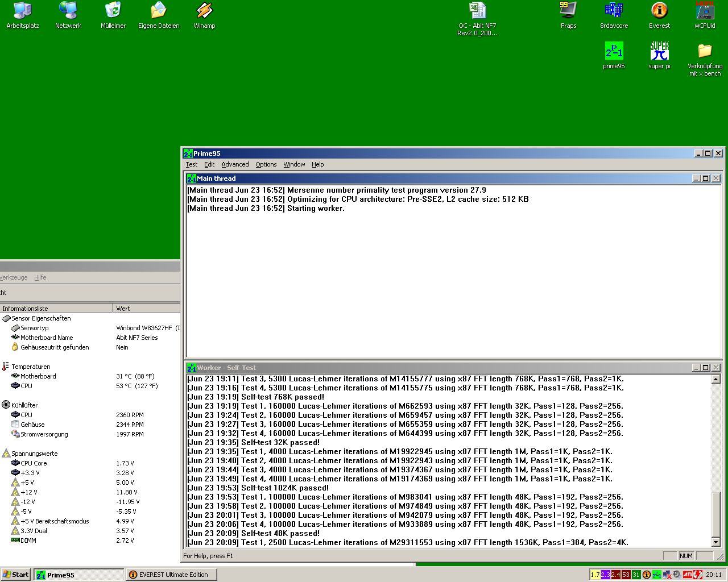This screenshot has height=582, width=728.
Task: Open the Options menu in Prime95
Action: point(266,164)
